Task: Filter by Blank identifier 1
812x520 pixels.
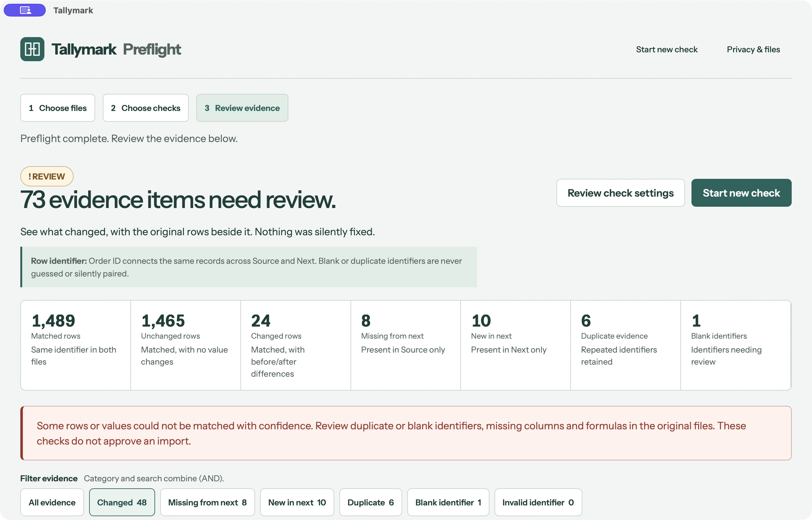Action: [448, 502]
